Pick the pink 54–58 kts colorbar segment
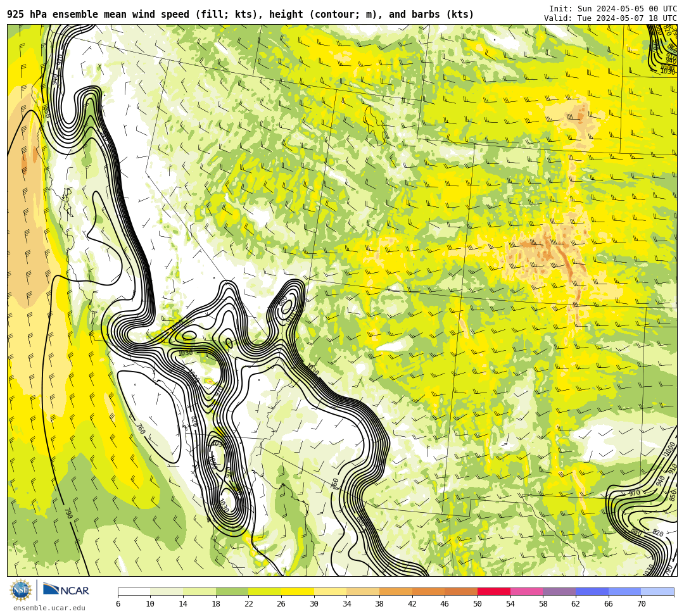 [x=526, y=591]
